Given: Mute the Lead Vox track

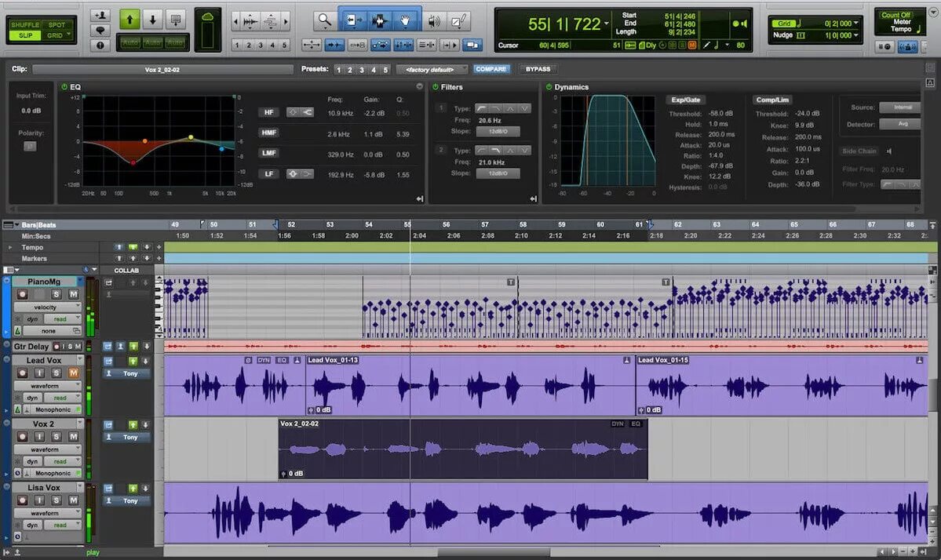Looking at the screenshot, I should click(73, 373).
